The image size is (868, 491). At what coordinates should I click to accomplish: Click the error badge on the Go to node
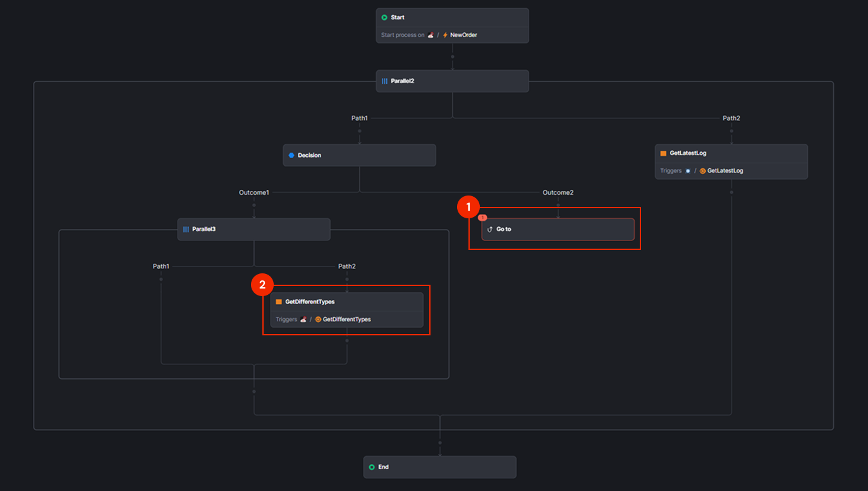482,217
